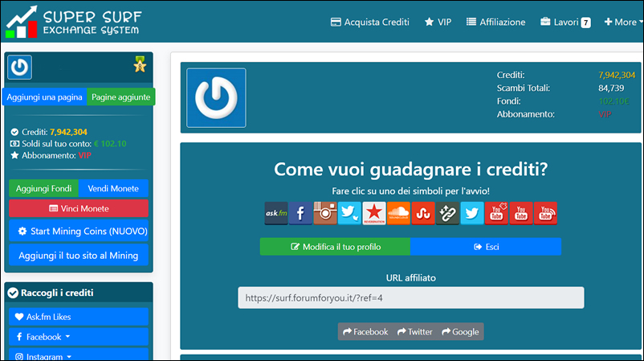The height and width of the screenshot is (361, 644).
Task: Switch to the Pagine aggiunte tab
Action: pos(120,97)
